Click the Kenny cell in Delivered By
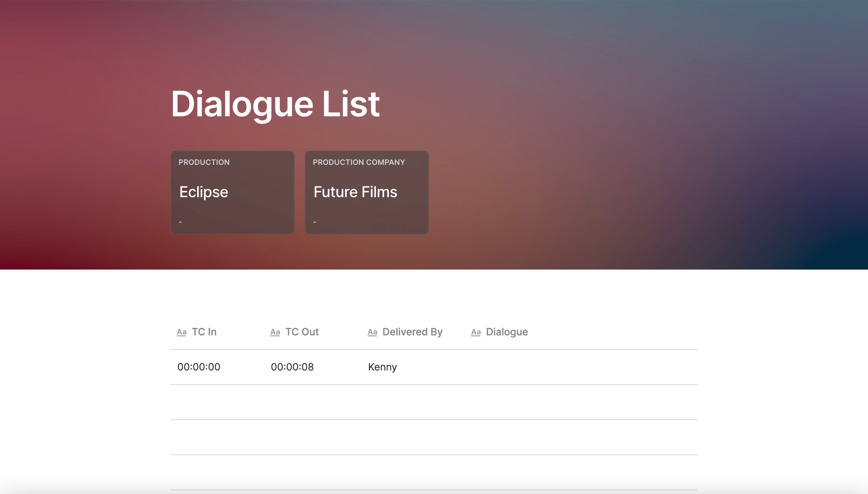 [383, 367]
